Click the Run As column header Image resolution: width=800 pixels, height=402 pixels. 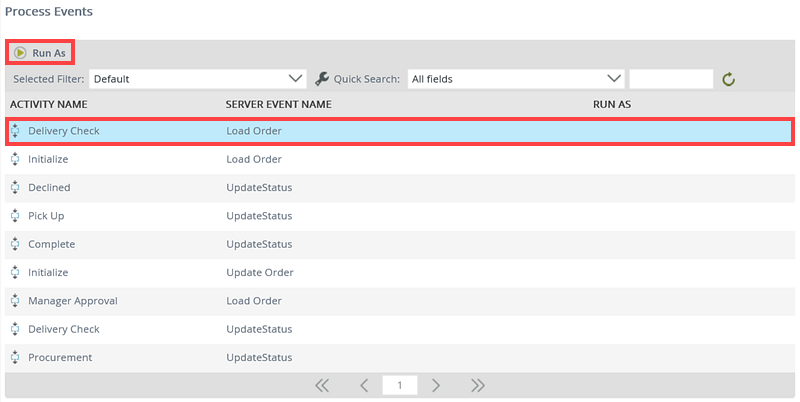click(611, 104)
